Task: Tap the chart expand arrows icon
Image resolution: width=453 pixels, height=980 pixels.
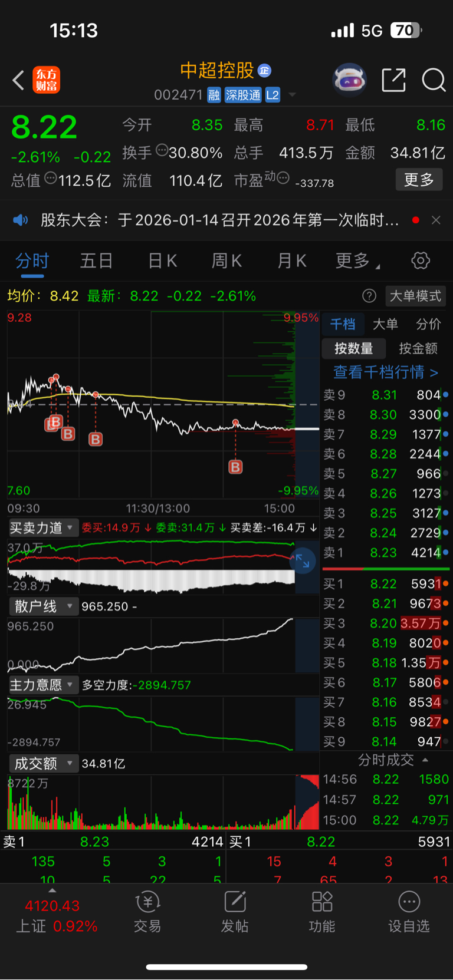Action: point(303,561)
